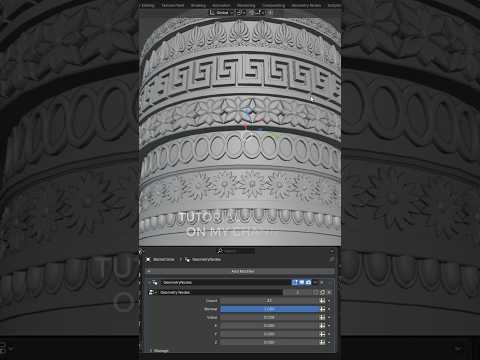
Task: Open the modifier extra options dropdown arrow
Action: pyautogui.click(x=315, y=282)
